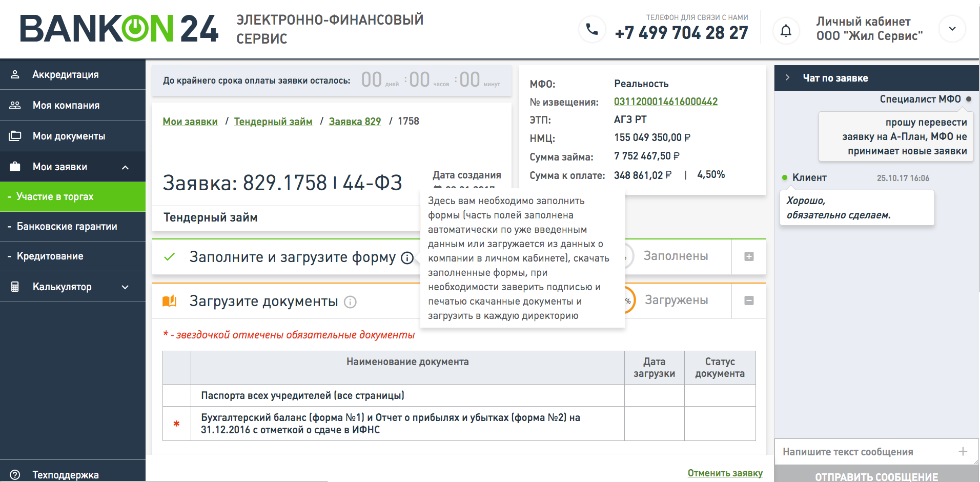The image size is (980, 482).
Task: Expand the filled forms section with plus
Action: pyautogui.click(x=749, y=256)
